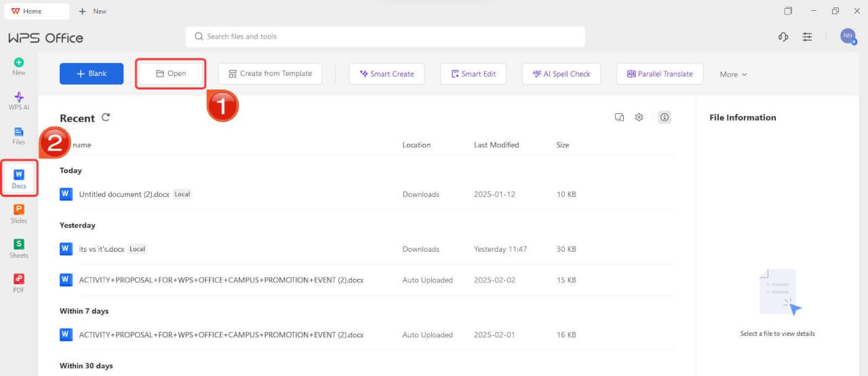868x376 pixels.
Task: Open the PDF section in sidebar
Action: coord(19,282)
